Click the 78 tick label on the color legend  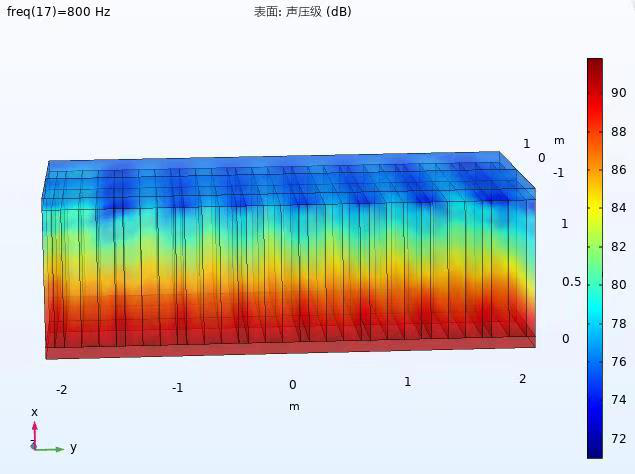[619, 323]
